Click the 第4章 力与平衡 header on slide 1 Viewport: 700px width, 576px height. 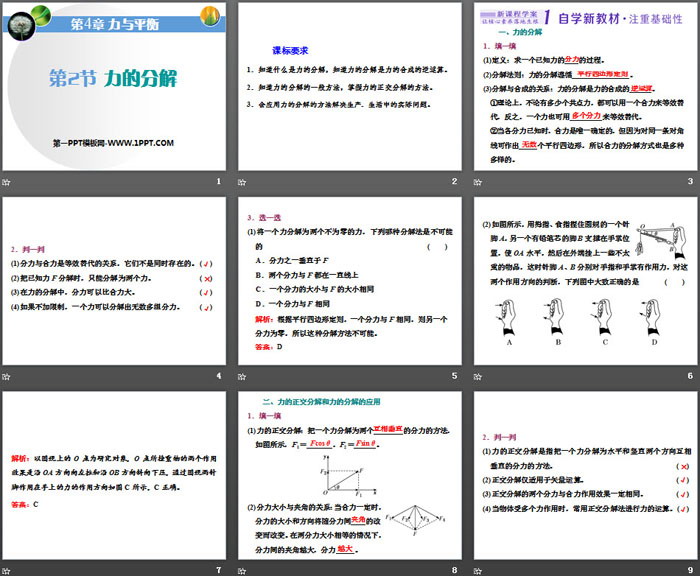[115, 24]
